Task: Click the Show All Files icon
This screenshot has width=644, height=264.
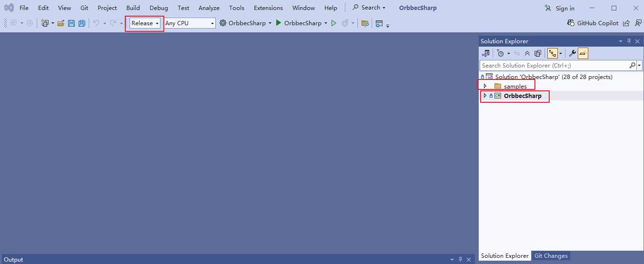Action: pyautogui.click(x=538, y=53)
